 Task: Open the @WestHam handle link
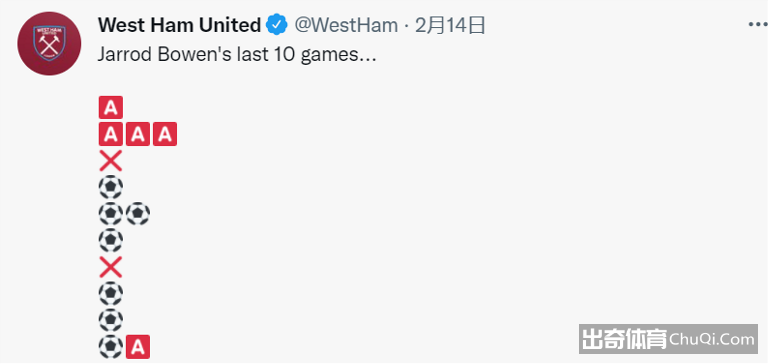(346, 25)
